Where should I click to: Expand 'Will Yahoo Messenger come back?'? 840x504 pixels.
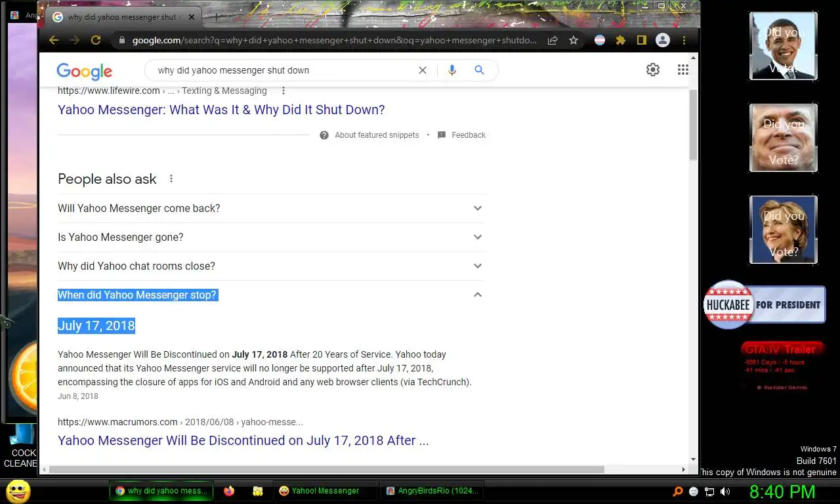coord(271,208)
